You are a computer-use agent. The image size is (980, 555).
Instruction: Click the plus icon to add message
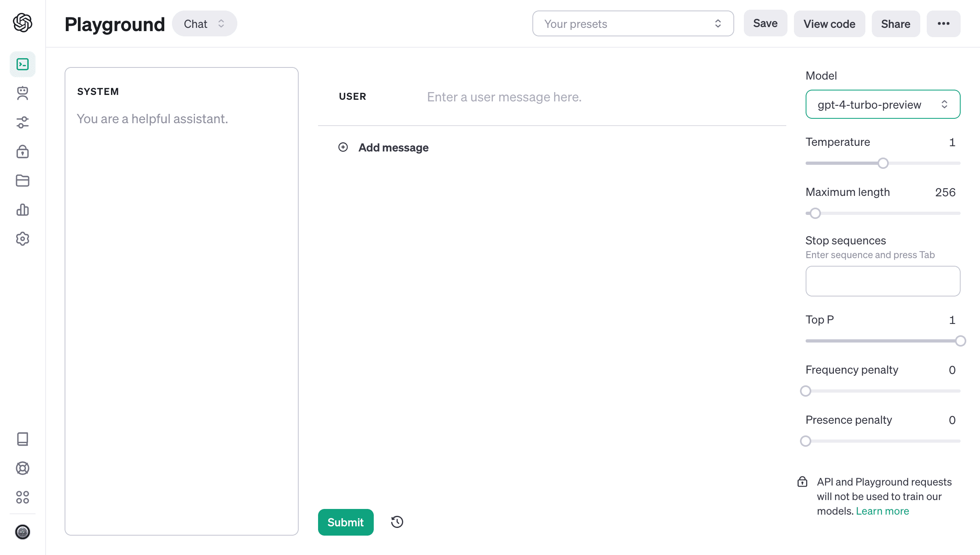(x=343, y=147)
